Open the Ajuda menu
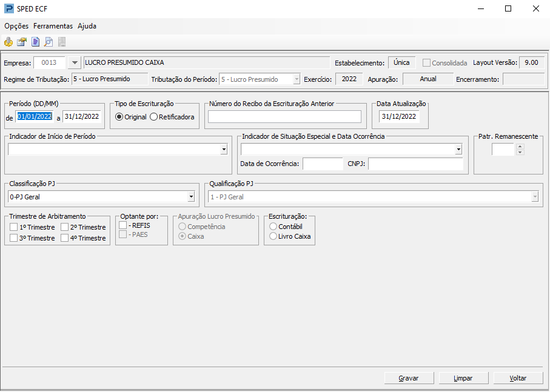The height and width of the screenshot is (392, 550). point(87,26)
